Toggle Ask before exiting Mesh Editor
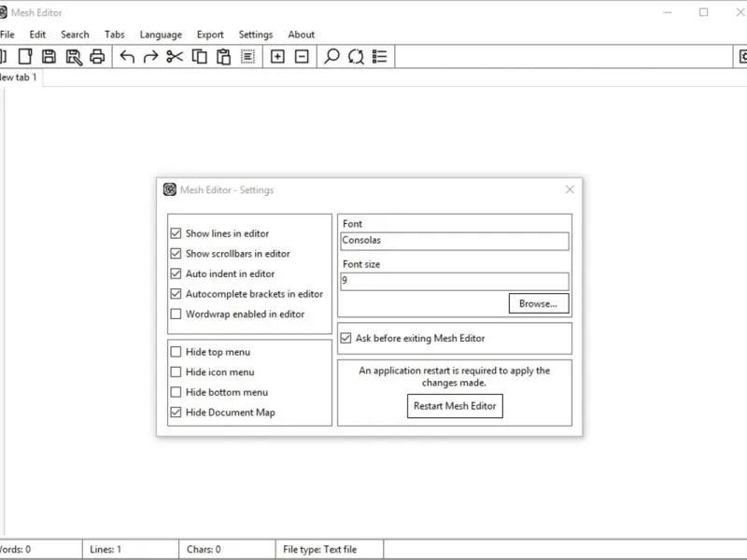747x560 pixels. tap(345, 338)
